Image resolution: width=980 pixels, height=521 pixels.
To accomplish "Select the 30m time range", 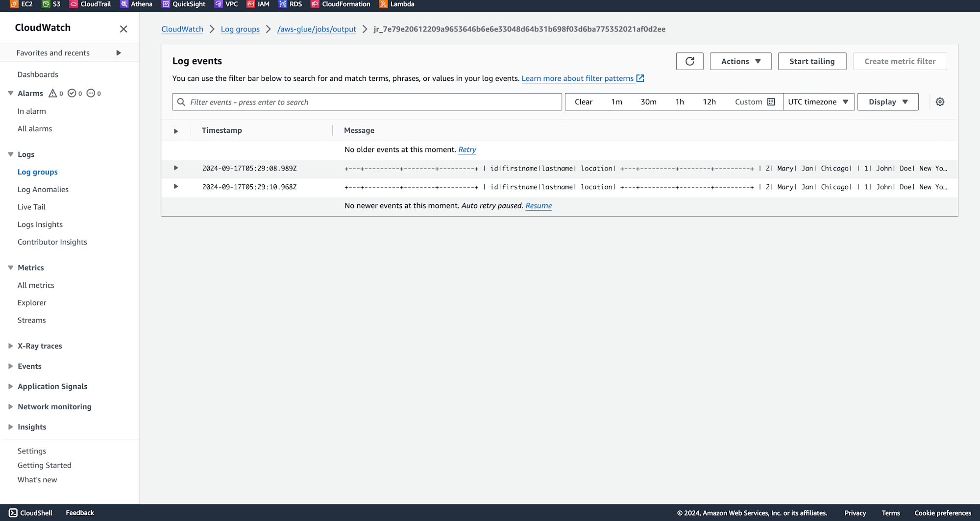I will point(648,102).
